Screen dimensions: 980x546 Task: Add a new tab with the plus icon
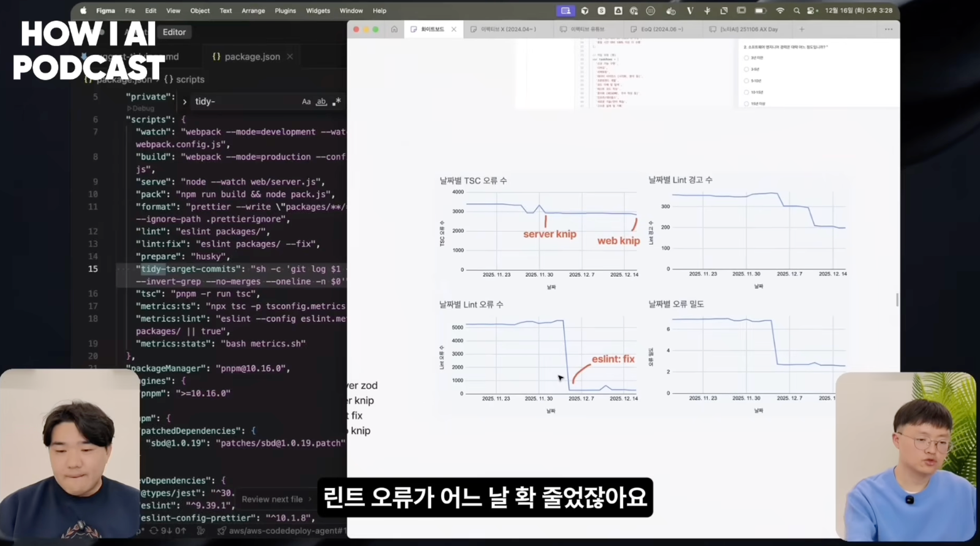coord(801,29)
